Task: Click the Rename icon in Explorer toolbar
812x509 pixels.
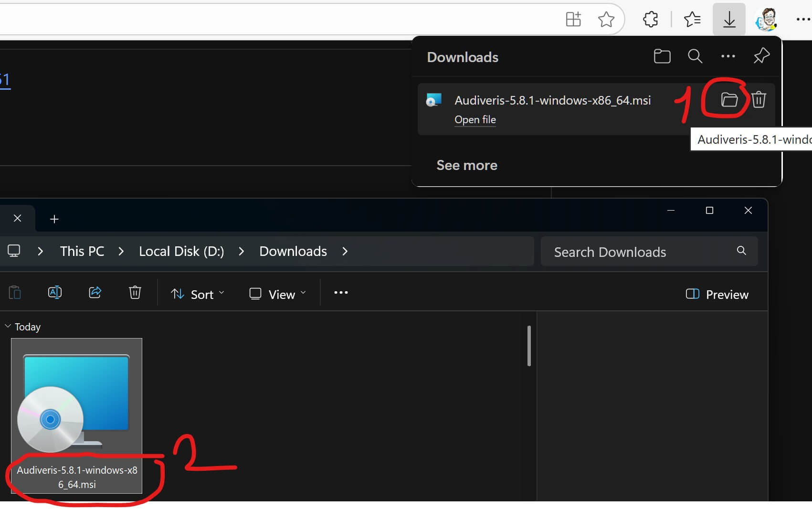Action: [x=55, y=293]
